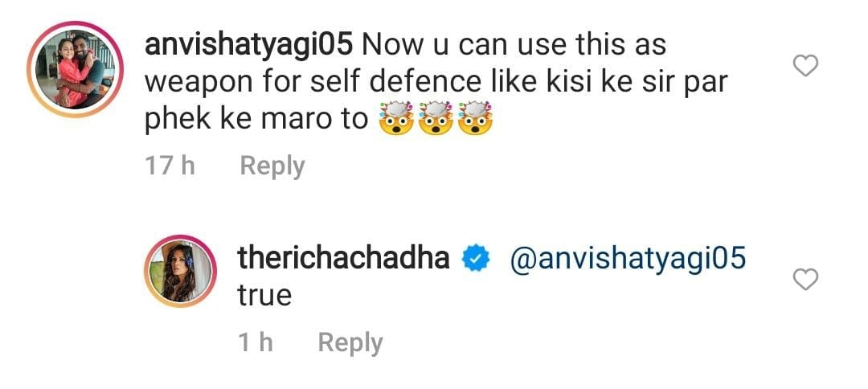Screen dimensions: 868x389
Task: Click the 1 h timestamp
Action: (x=256, y=343)
